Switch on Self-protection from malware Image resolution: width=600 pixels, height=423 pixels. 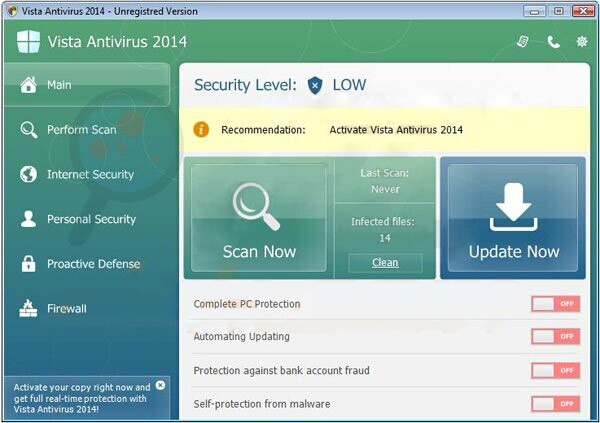[x=555, y=404]
